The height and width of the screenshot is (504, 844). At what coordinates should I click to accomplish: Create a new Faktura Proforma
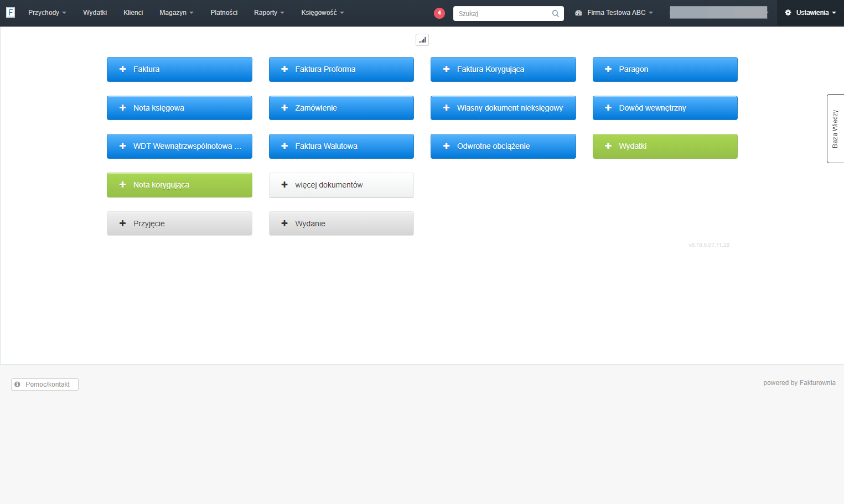(x=341, y=69)
